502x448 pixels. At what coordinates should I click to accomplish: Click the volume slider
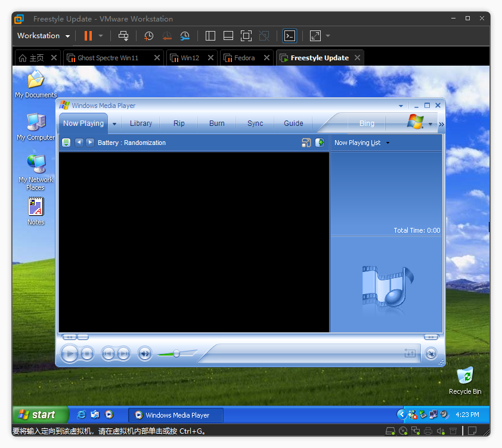[176, 354]
